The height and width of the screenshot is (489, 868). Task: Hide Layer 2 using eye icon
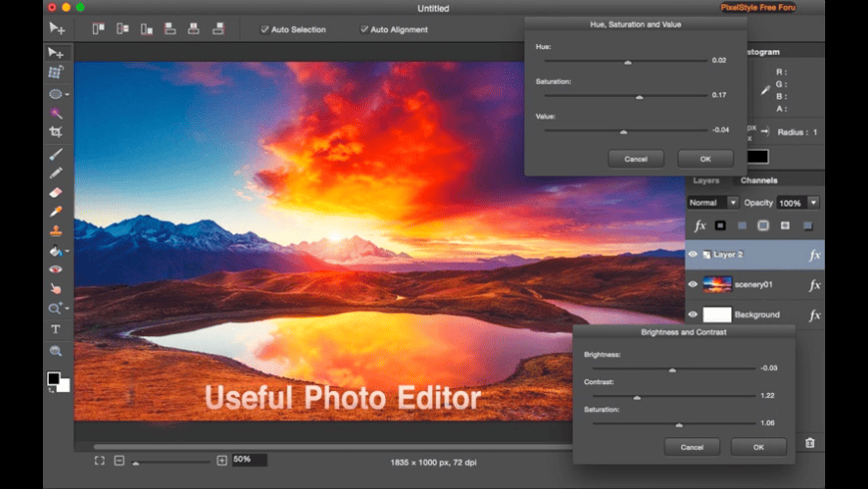(692, 254)
